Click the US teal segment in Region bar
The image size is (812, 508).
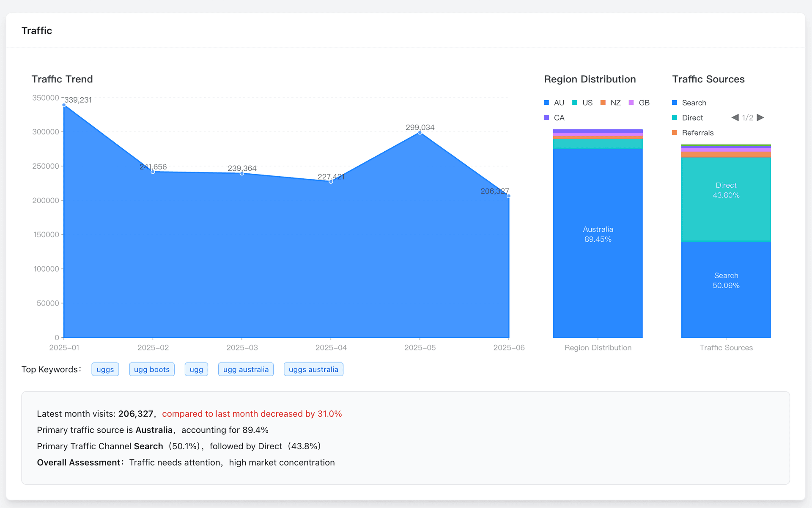pos(598,144)
